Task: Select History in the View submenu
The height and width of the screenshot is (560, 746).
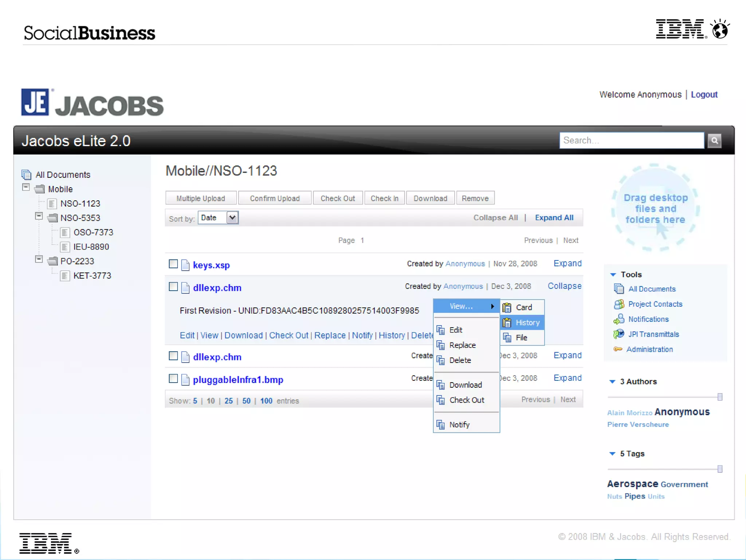Action: pos(522,322)
